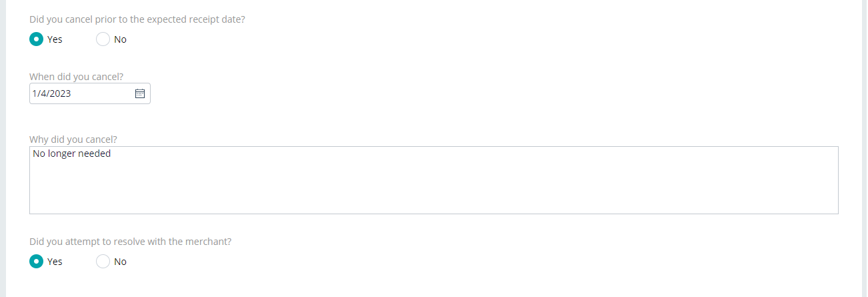Click the gray right border strip of form
The width and height of the screenshot is (868, 297).
865,148
